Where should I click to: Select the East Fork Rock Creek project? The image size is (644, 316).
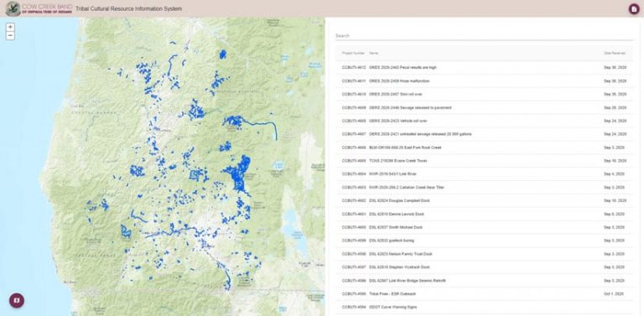[x=484, y=148]
